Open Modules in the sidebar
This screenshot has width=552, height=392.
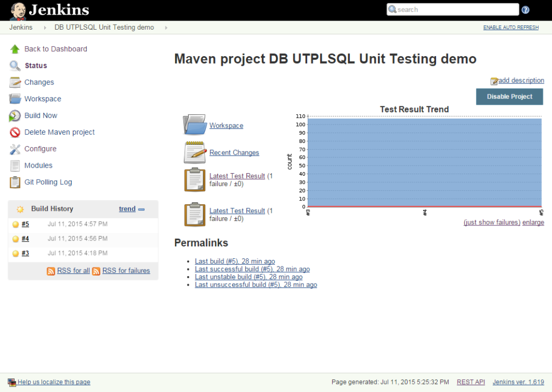tap(38, 165)
